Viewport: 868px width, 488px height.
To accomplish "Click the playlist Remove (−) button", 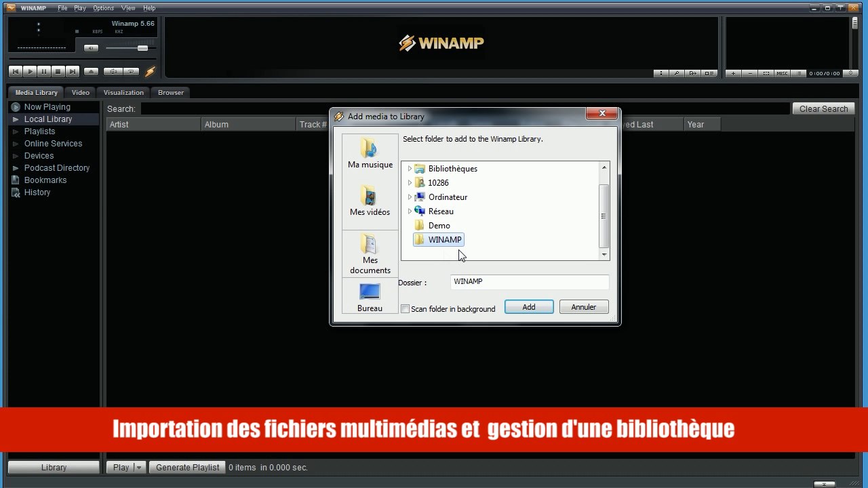I will (749, 73).
